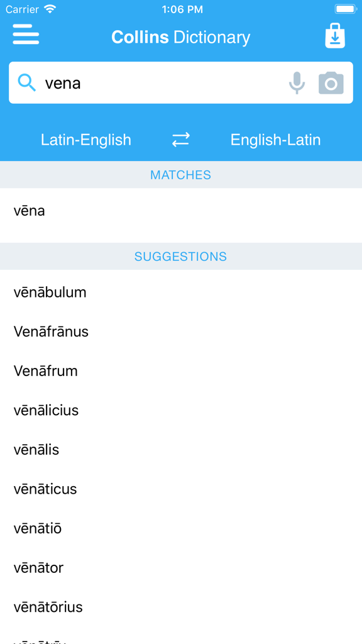Select Venāfrum from suggestions
The width and height of the screenshot is (362, 644).
point(46,371)
